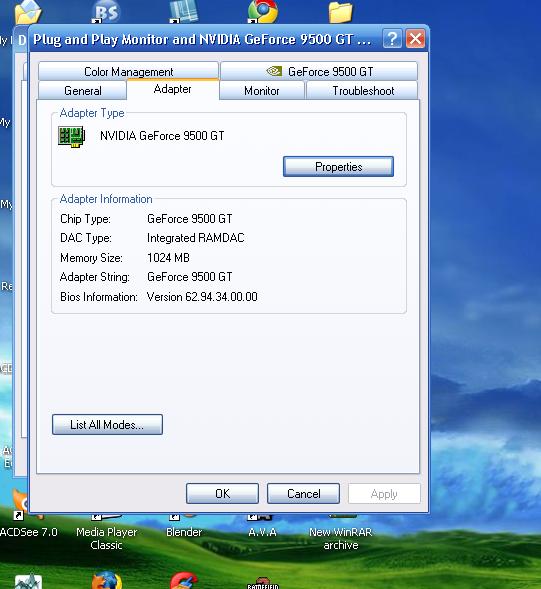Confirm with the OK button
Image resolution: width=541 pixels, height=589 pixels.
222,493
